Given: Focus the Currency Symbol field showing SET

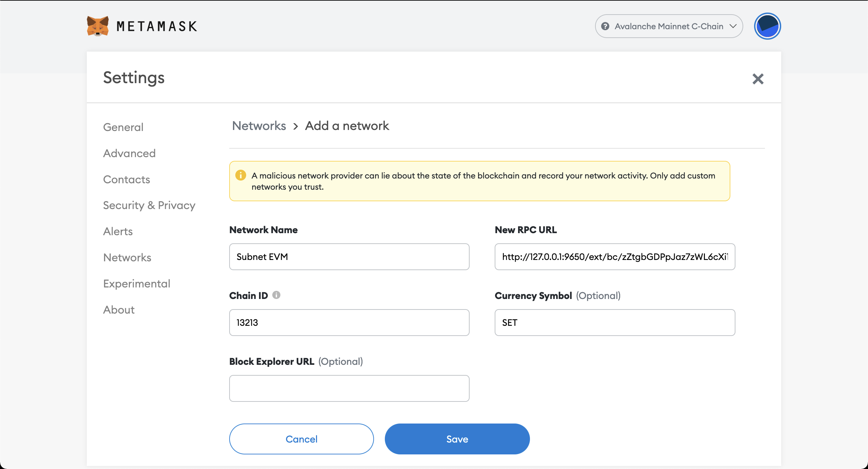Looking at the screenshot, I should click(615, 322).
